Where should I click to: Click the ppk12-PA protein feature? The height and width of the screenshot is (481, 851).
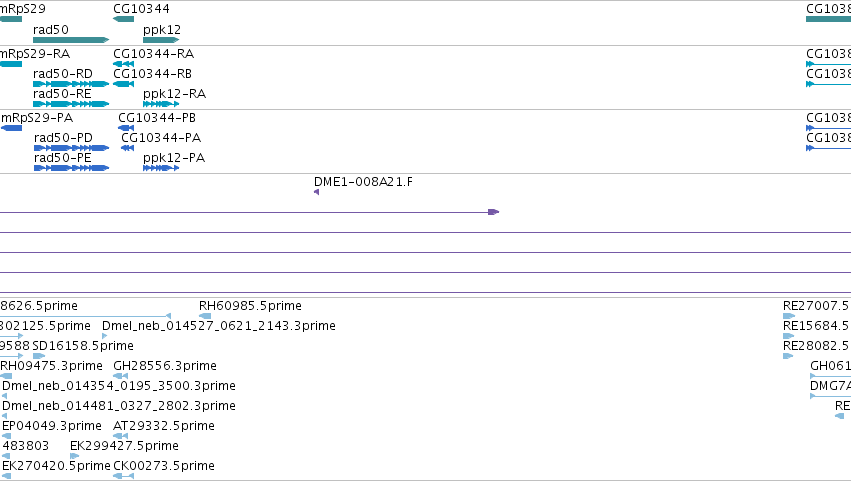tap(161, 168)
